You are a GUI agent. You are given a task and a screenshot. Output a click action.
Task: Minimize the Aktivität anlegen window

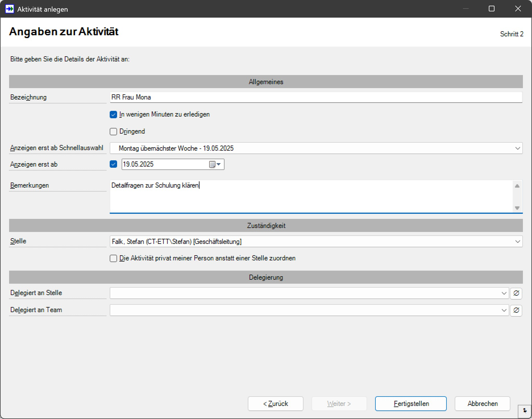[465, 9]
